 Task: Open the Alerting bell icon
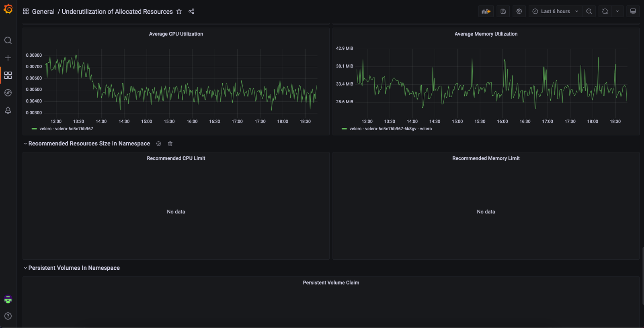click(8, 110)
